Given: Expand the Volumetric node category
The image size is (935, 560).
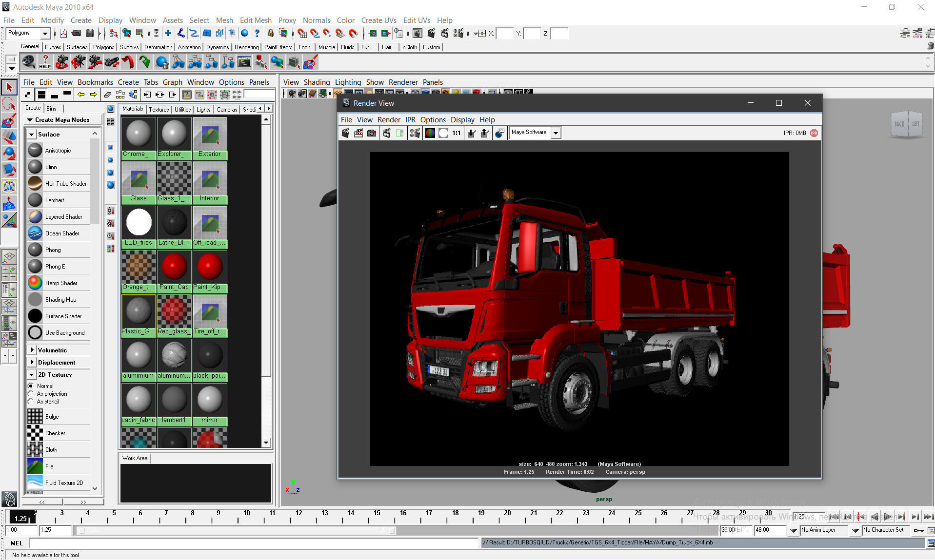Looking at the screenshot, I should pyautogui.click(x=32, y=350).
